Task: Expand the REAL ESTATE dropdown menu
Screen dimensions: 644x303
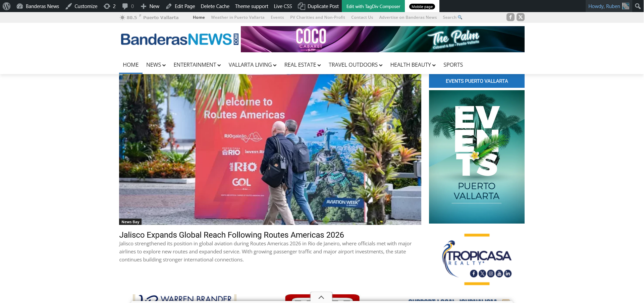Action: pyautogui.click(x=302, y=65)
